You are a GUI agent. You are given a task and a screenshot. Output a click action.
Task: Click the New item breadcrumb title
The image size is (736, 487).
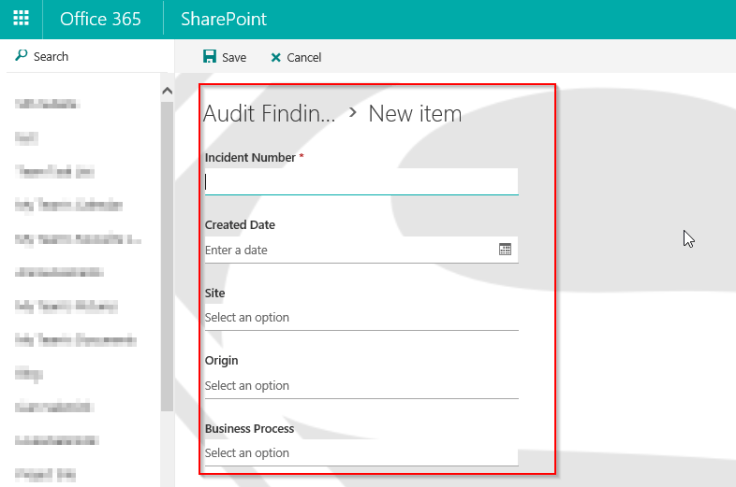[415, 114]
